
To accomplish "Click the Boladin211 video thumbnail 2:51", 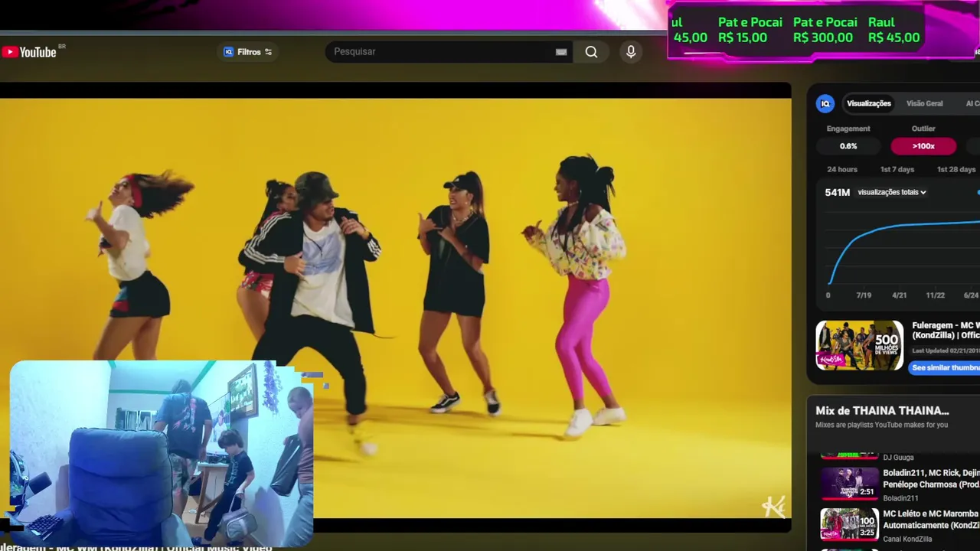I will (x=849, y=483).
